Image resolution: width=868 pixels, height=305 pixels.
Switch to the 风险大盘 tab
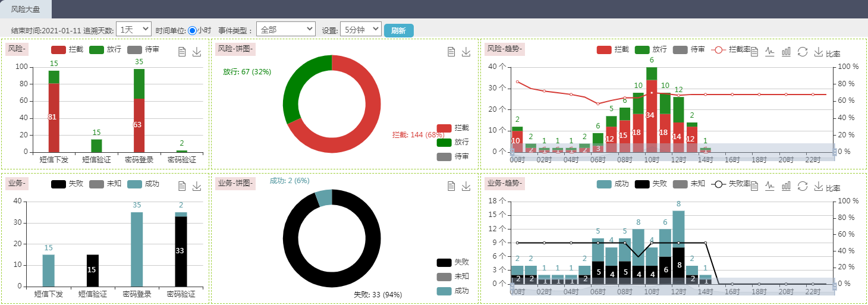(26, 9)
